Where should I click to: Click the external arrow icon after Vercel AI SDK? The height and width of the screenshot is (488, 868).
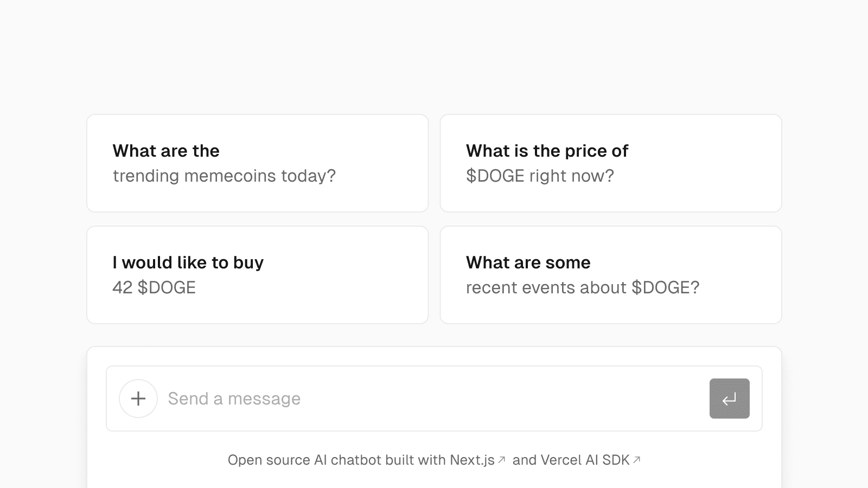coord(637,460)
